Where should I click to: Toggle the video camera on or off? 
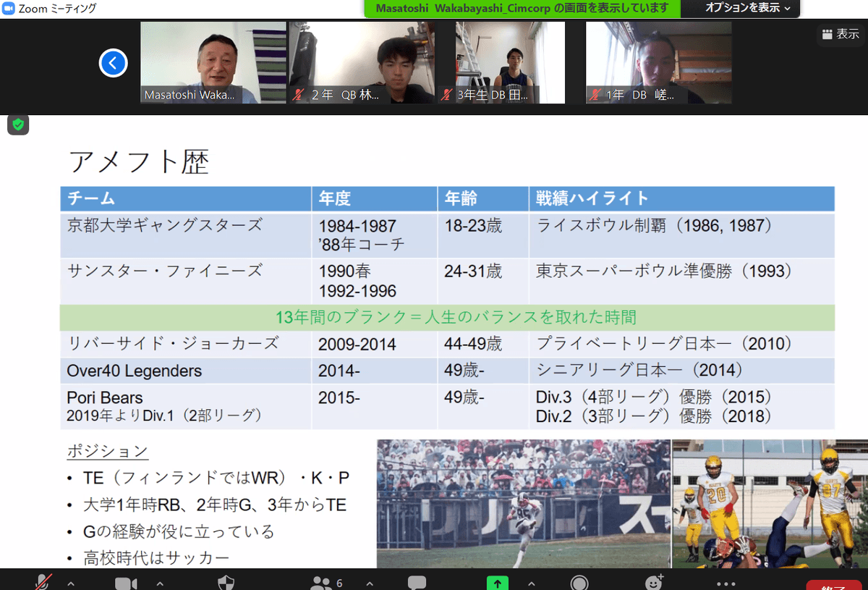[126, 583]
